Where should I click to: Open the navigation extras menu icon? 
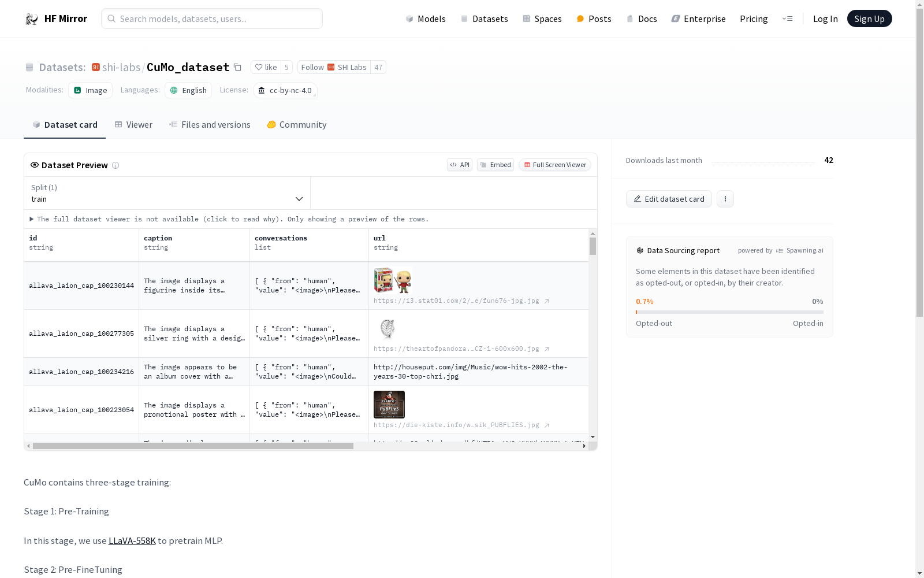click(787, 18)
